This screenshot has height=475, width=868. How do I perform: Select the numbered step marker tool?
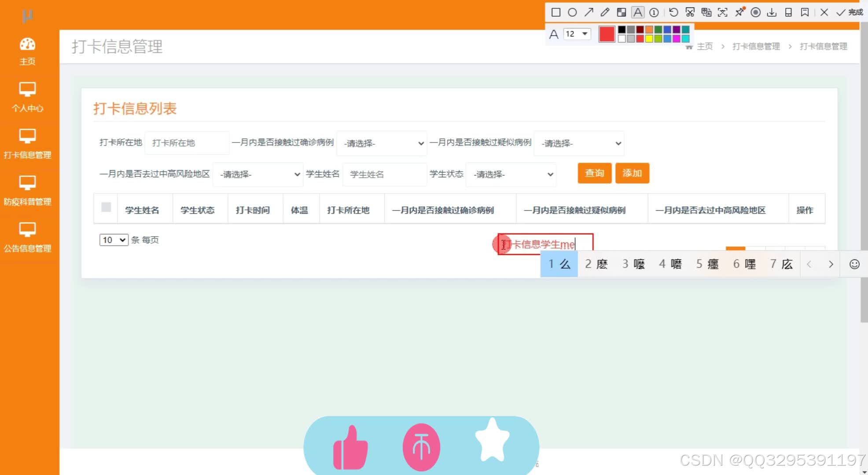coord(654,12)
